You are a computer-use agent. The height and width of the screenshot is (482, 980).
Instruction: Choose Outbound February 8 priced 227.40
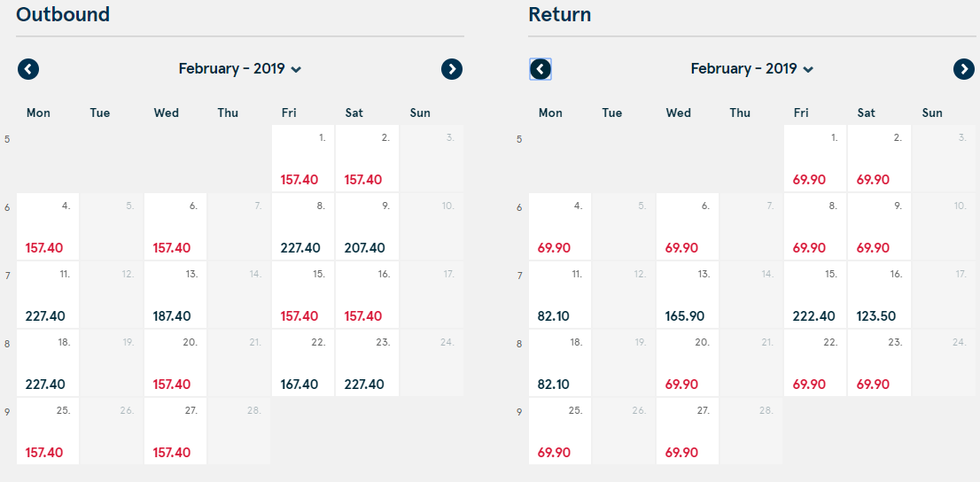(x=303, y=227)
